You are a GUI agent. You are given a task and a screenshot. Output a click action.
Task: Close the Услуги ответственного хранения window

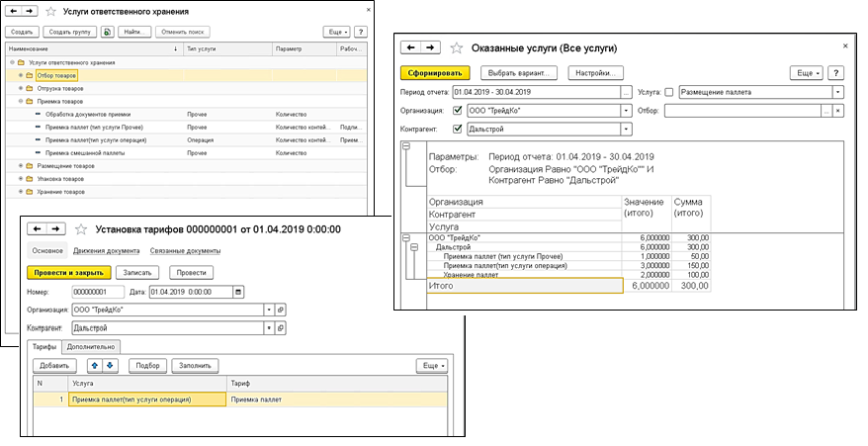[369, 10]
